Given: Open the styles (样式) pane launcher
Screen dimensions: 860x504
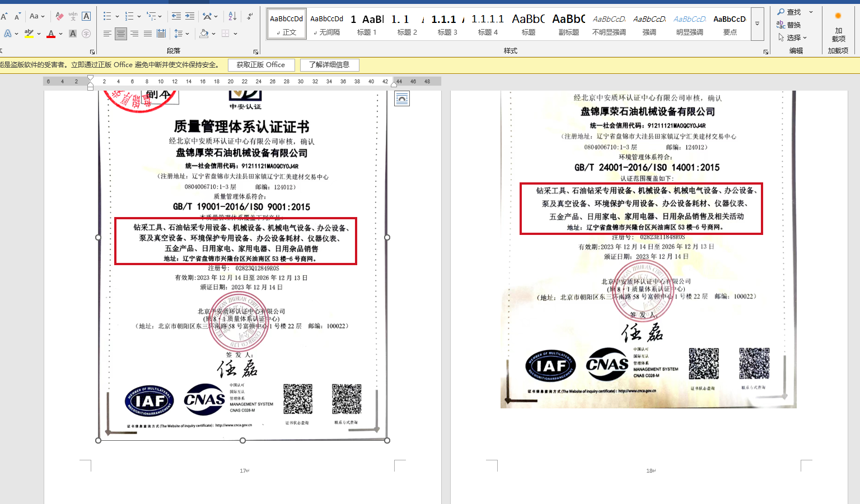Looking at the screenshot, I should (x=766, y=51).
